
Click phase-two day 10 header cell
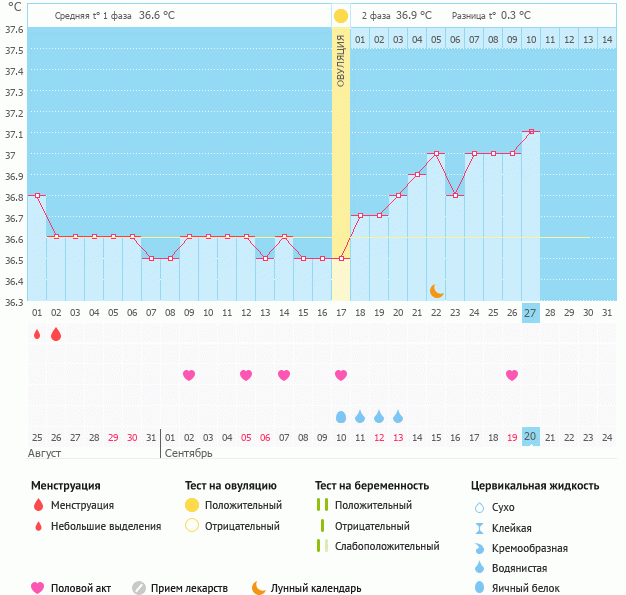[531, 39]
